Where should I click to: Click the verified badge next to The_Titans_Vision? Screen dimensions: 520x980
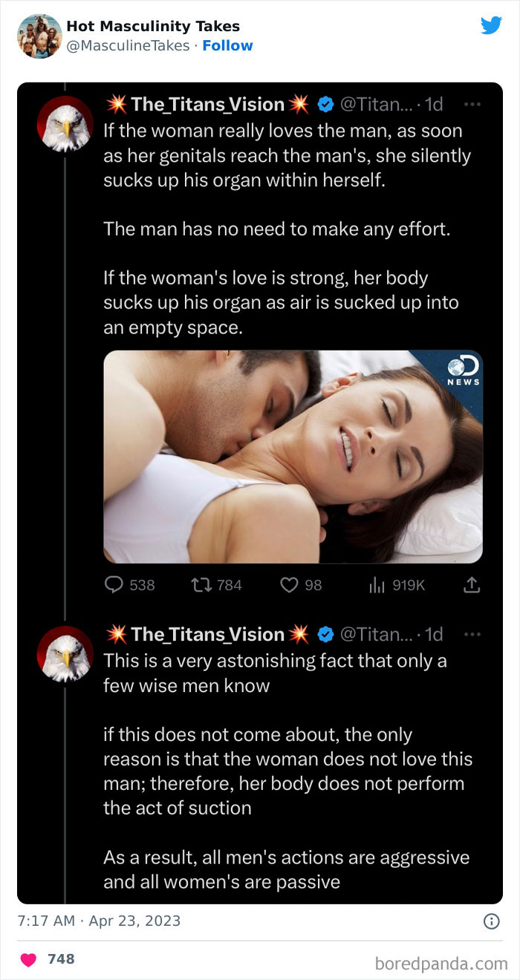tap(324, 105)
